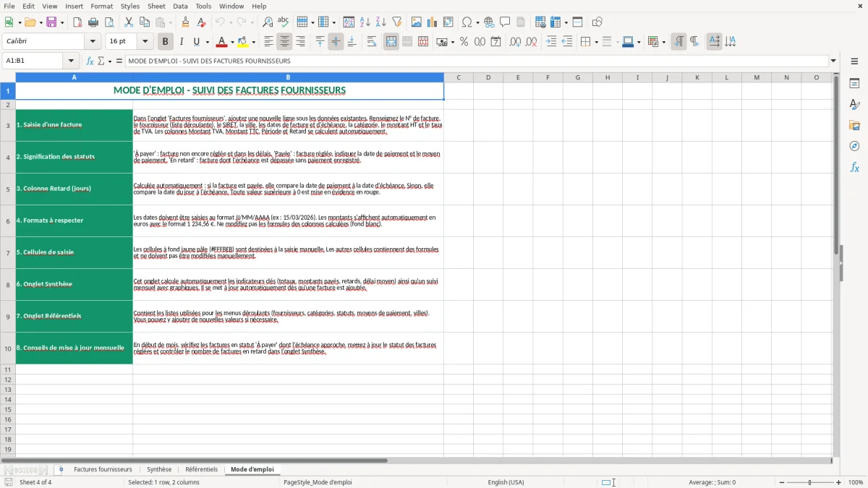Click Add Decimal Place icon
The image size is (868, 488).
(515, 42)
